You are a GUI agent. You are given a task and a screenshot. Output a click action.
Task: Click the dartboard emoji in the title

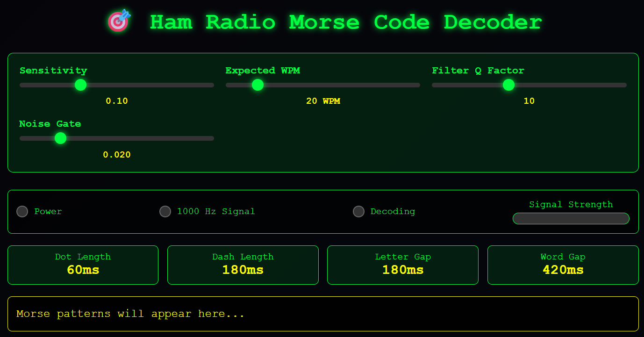(118, 22)
